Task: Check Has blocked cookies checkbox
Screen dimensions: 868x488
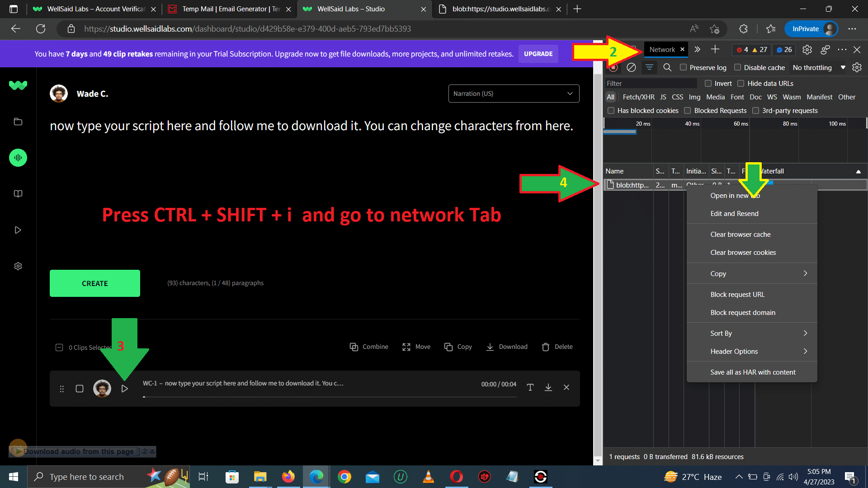Action: click(x=611, y=111)
